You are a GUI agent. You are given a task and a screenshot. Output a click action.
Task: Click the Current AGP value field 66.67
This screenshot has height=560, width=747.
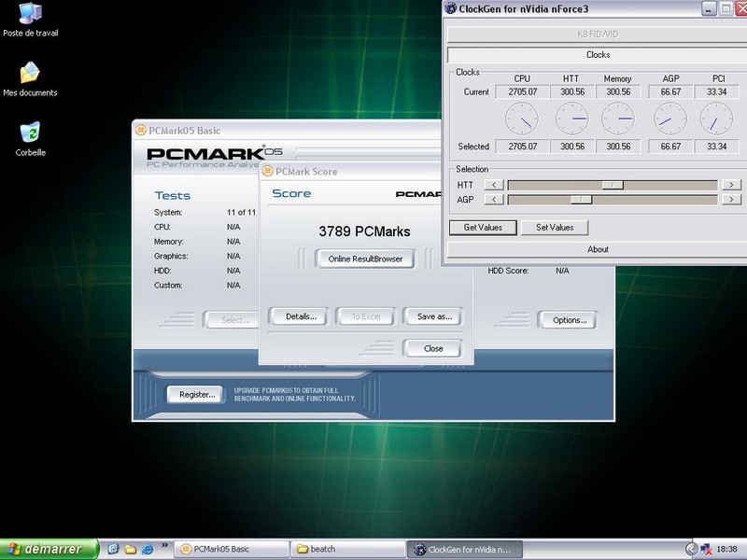670,91
